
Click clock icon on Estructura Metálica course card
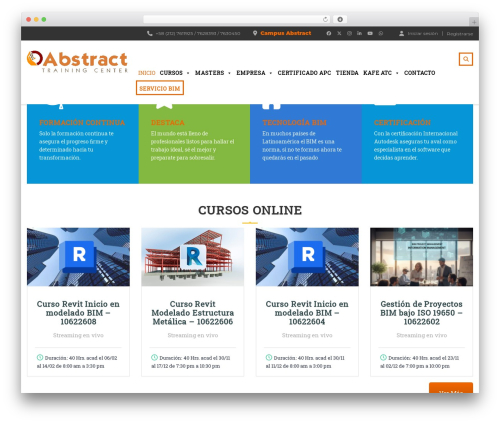pos(154,357)
